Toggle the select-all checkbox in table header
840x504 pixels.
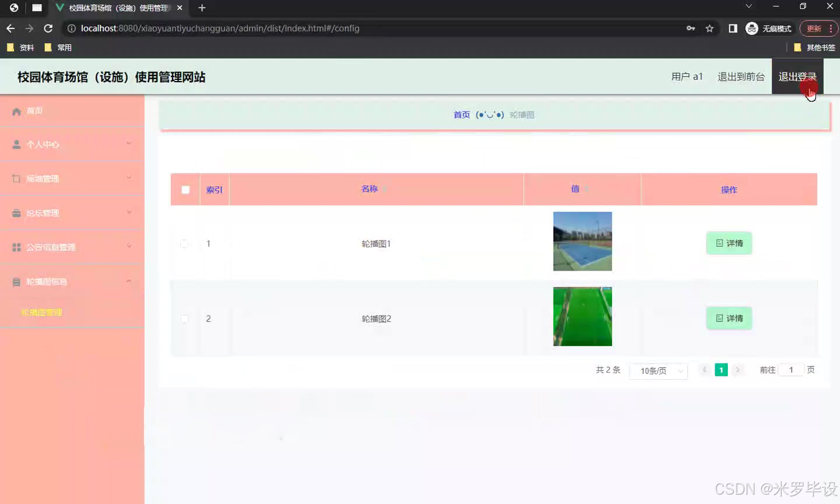184,189
